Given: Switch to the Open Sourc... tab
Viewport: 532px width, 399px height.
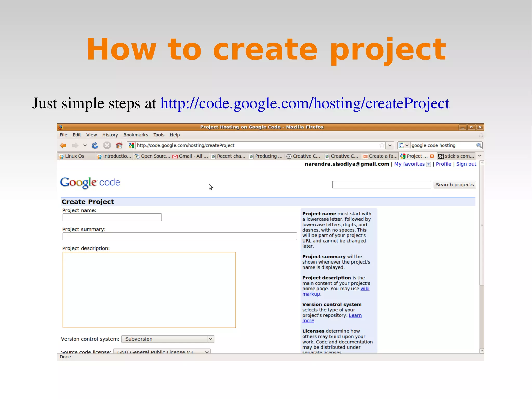Looking at the screenshot, I should tap(152, 156).
